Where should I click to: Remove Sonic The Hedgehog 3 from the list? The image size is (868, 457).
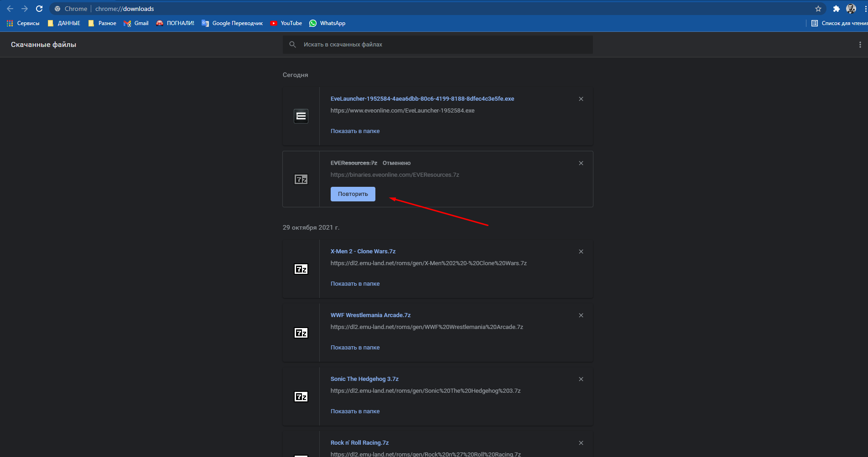pyautogui.click(x=581, y=379)
